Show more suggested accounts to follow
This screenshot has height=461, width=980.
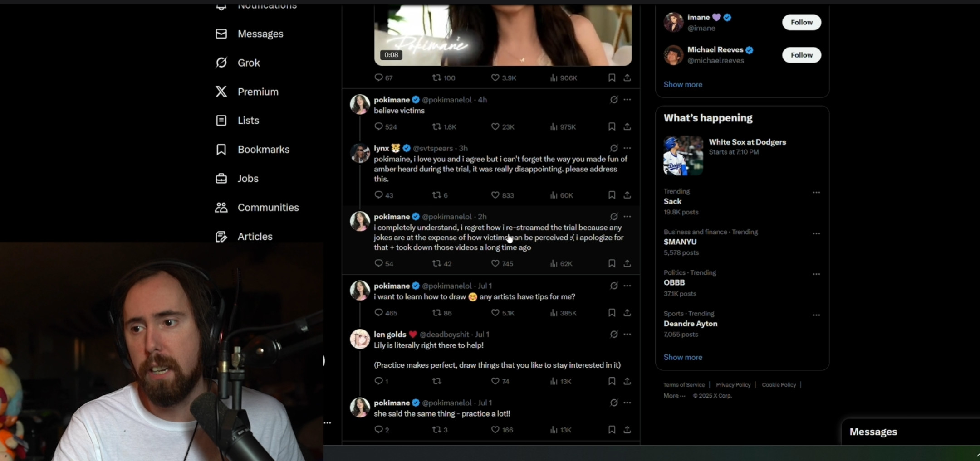pos(682,85)
